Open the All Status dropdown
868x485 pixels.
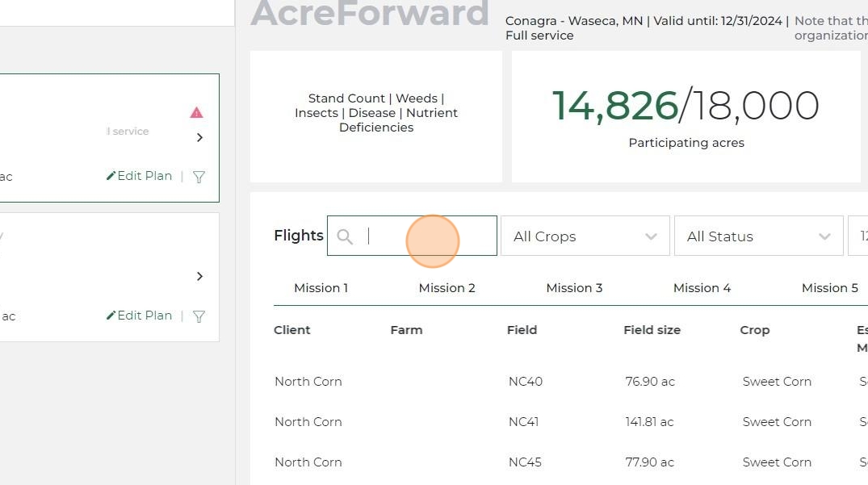click(758, 236)
